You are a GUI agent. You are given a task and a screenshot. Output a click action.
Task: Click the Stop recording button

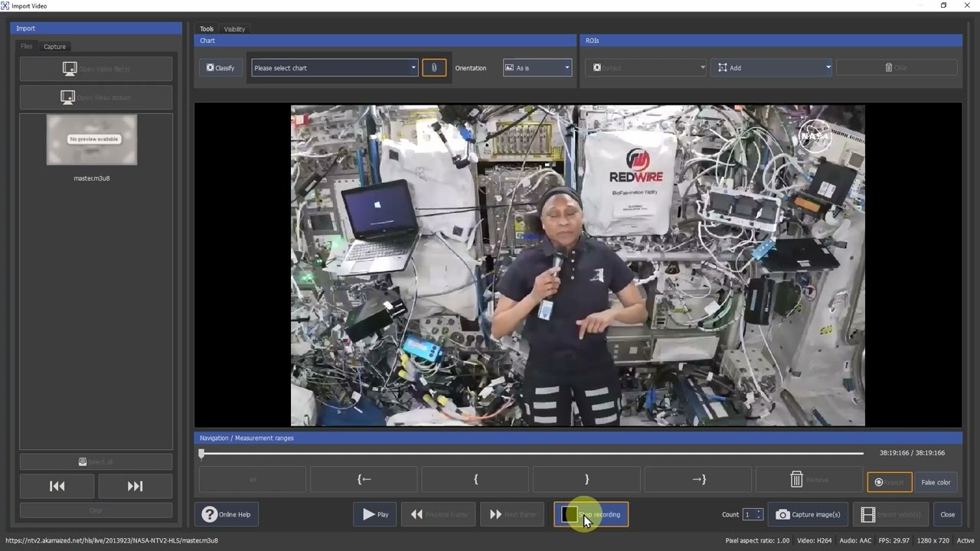pos(591,514)
